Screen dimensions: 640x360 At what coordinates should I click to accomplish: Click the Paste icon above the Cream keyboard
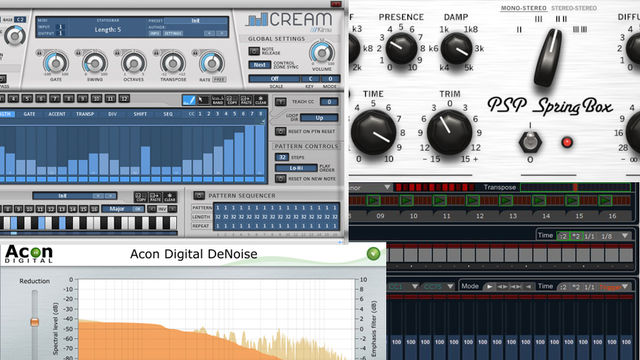pyautogui.click(x=156, y=197)
